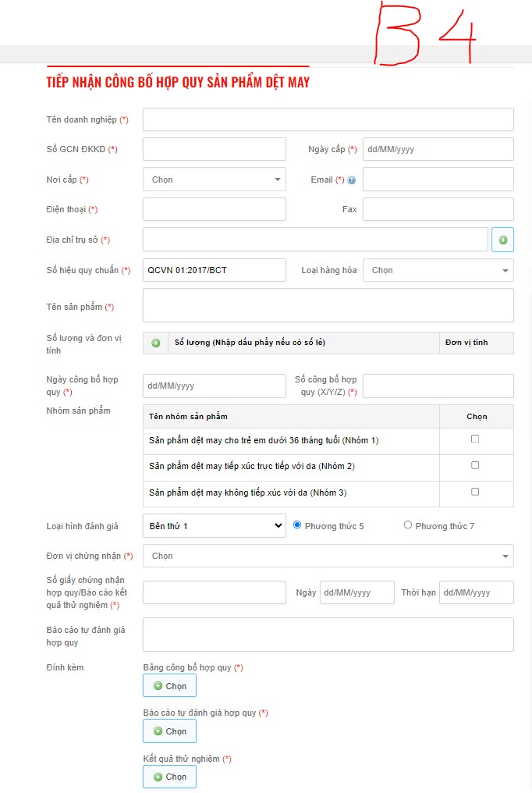532x793 pixels.
Task: Expand the Loại hình đánh giá Bên thứ 1 select
Action: [x=215, y=526]
